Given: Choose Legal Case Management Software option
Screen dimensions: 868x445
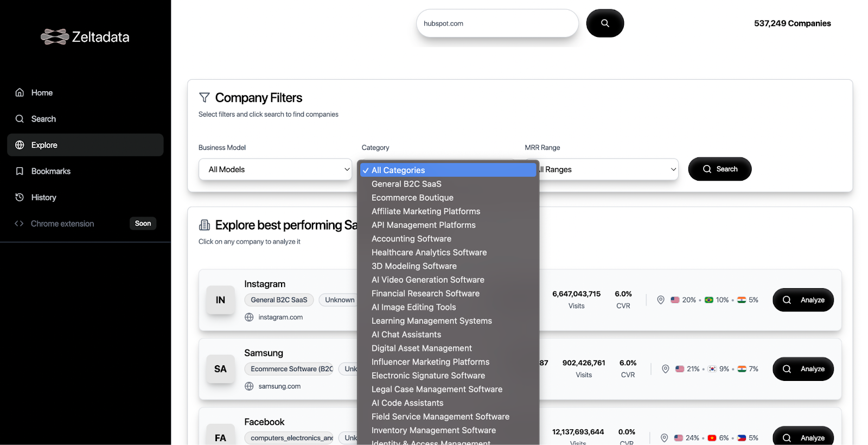Looking at the screenshot, I should 448,389.
